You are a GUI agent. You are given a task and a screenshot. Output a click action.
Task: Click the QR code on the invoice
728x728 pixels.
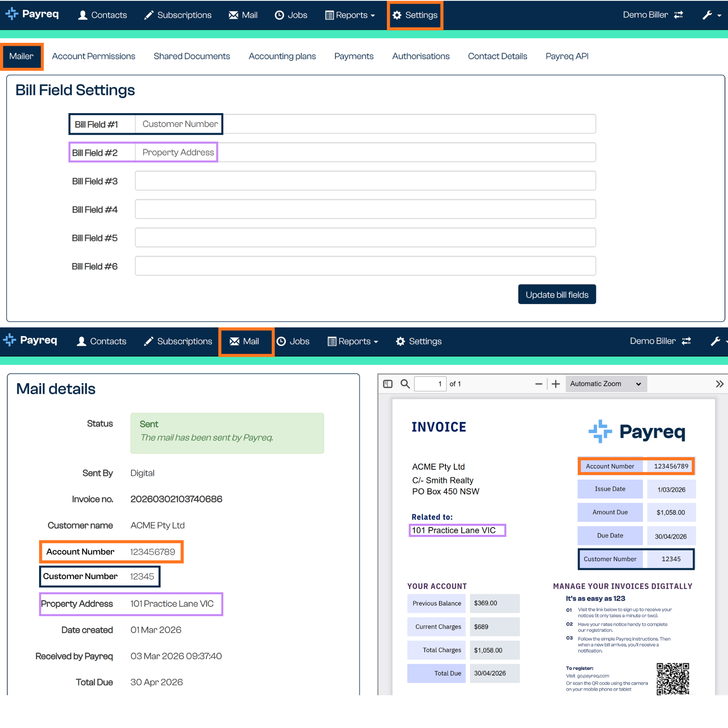[673, 679]
